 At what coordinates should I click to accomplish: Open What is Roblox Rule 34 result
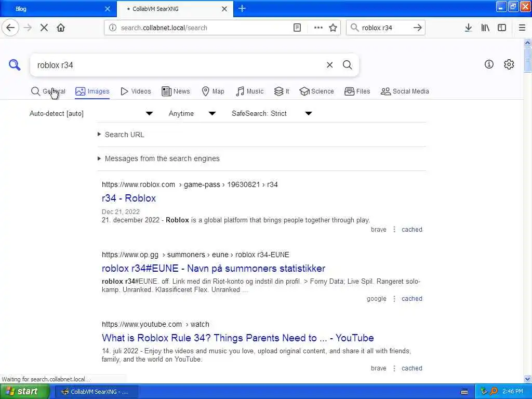[237, 338]
